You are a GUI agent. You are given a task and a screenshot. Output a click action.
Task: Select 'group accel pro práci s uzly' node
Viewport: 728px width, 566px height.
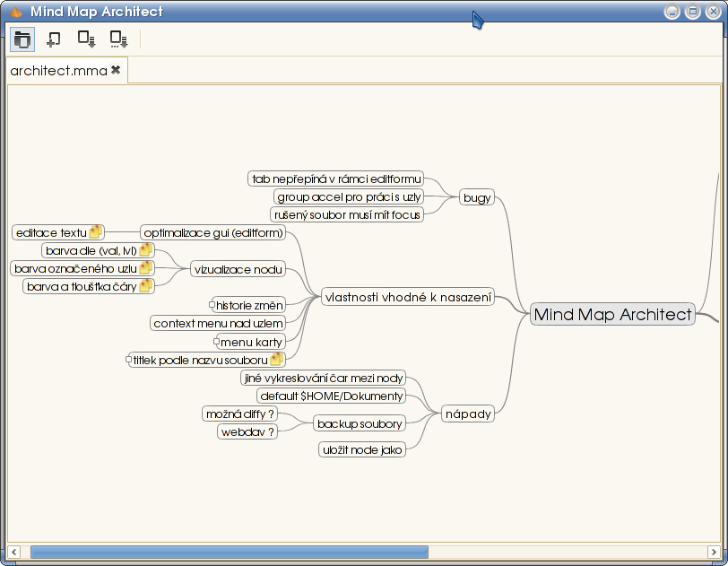(349, 197)
